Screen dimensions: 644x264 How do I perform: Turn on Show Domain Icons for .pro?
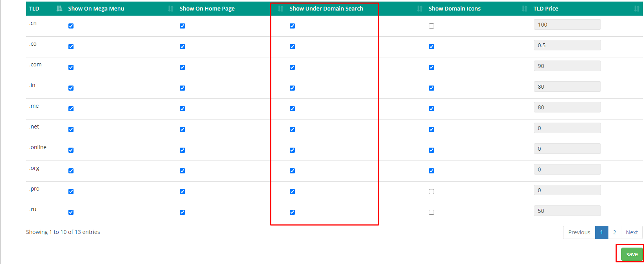coord(431,192)
